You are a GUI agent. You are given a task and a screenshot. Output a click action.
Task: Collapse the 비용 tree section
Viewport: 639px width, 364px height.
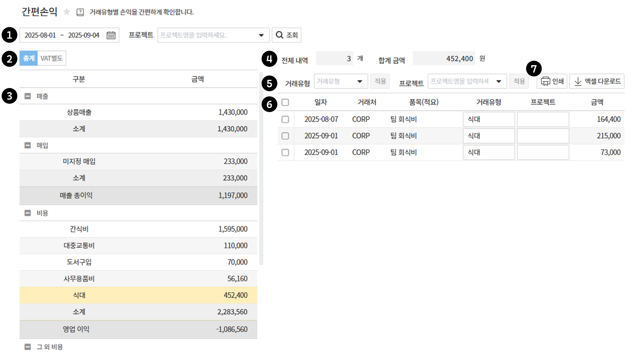click(28, 213)
